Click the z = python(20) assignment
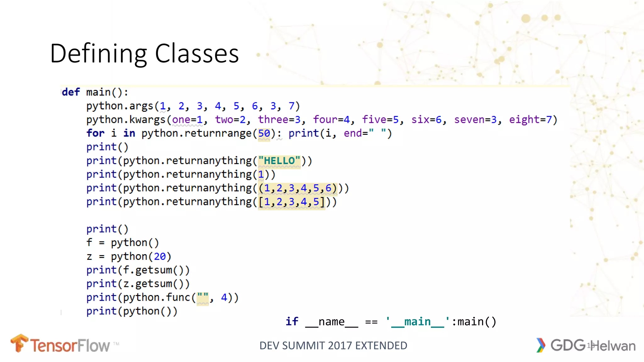This screenshot has height=362, width=644. pos(129,256)
